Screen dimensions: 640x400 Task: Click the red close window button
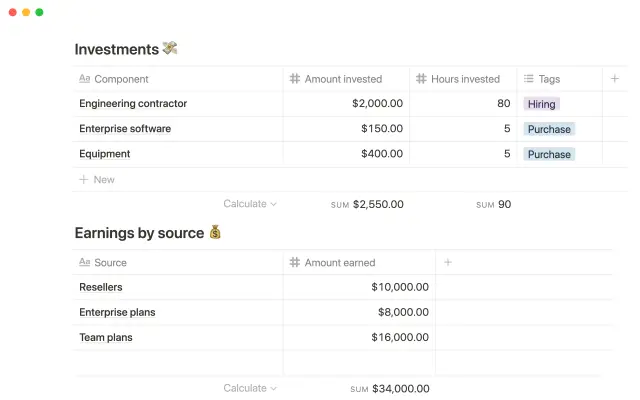click(x=13, y=12)
